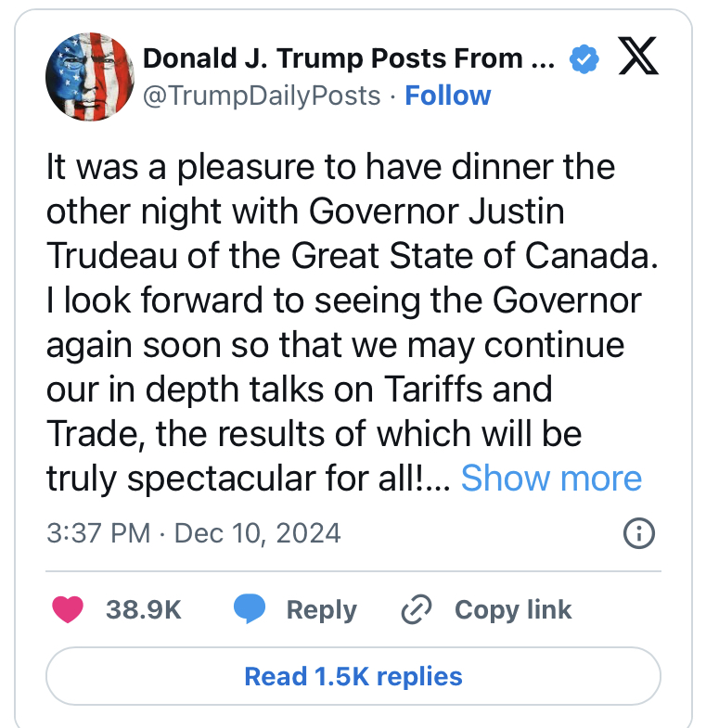Open the profile avatar picture
The height and width of the screenshot is (728, 706).
click(86, 77)
